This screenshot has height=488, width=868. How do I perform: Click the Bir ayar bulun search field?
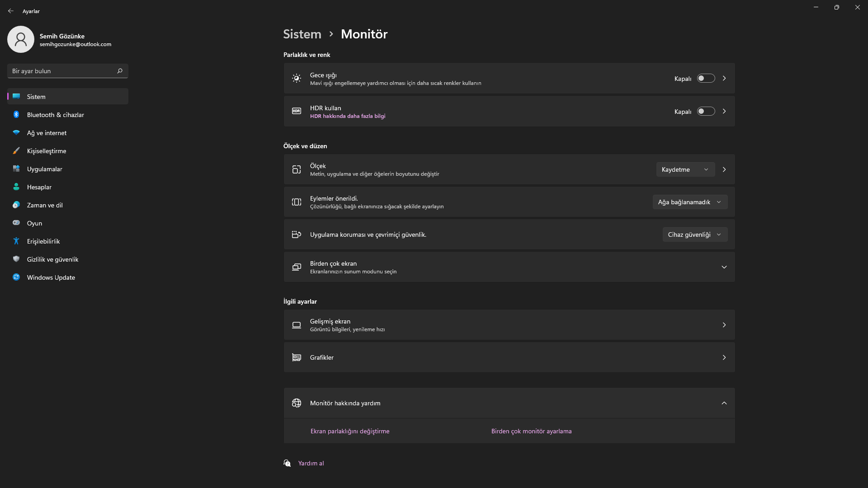(61, 71)
